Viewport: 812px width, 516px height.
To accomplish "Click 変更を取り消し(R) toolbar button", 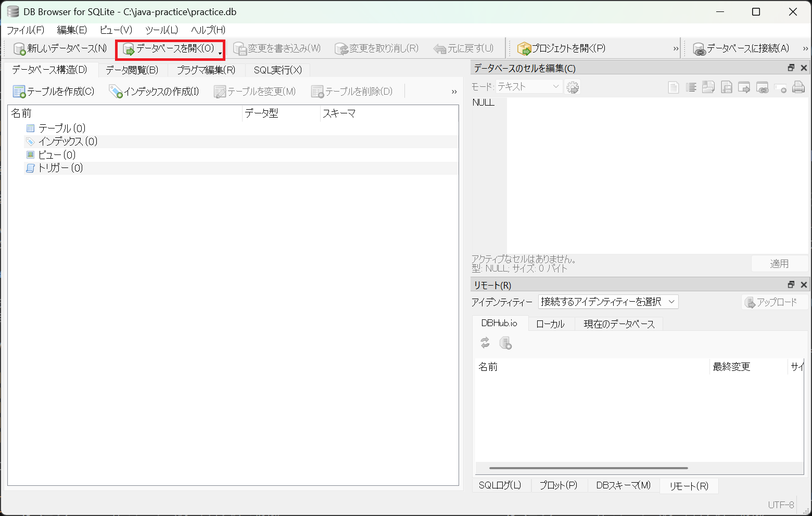I will [376, 48].
